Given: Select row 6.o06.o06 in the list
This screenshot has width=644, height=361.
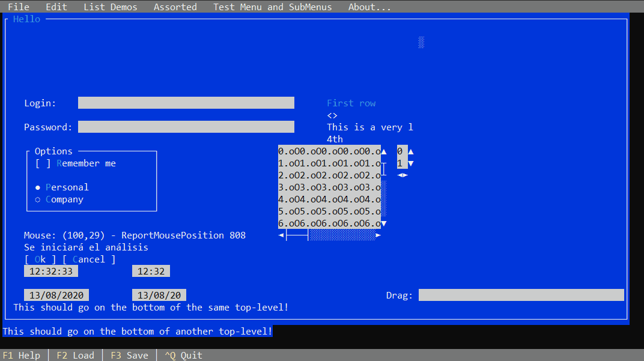Looking at the screenshot, I should click(x=329, y=223).
